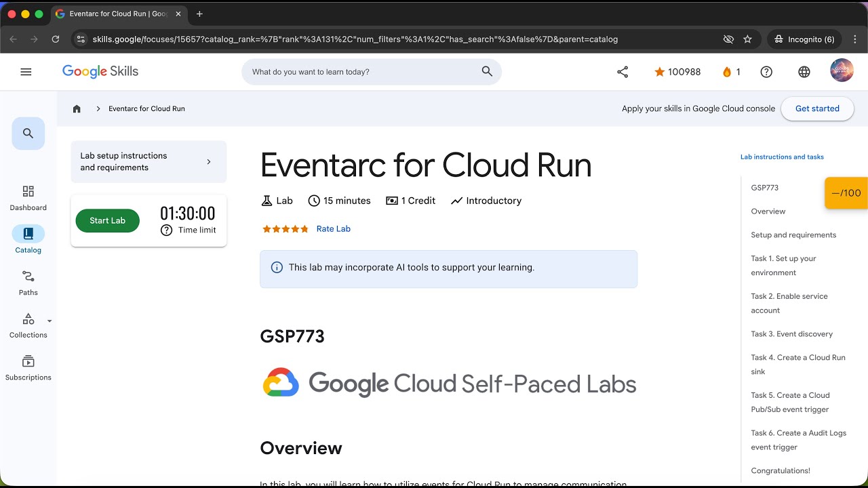Jump to GSP773 in lab outline
The image size is (868, 488).
[765, 188]
